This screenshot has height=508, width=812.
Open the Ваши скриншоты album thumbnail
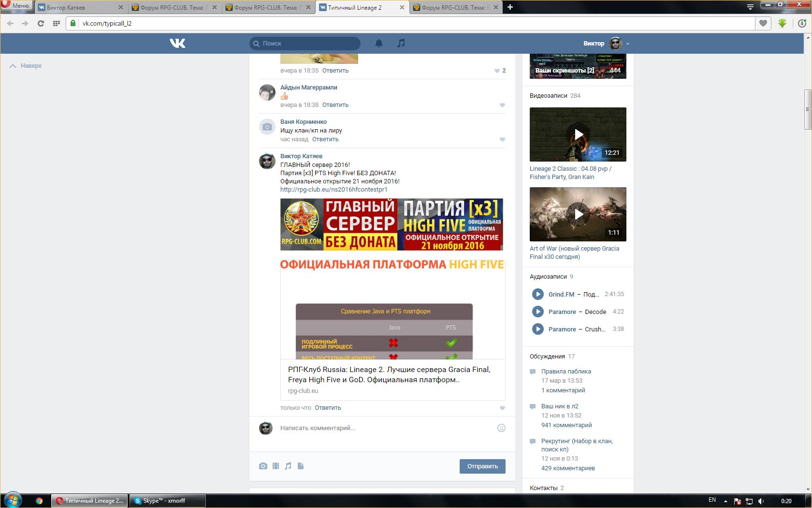[x=578, y=66]
